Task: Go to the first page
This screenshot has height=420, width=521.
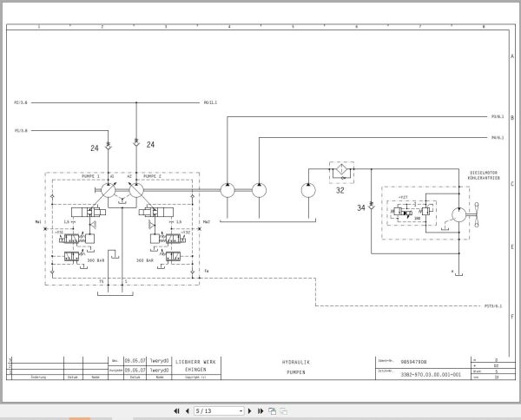Action: (176, 411)
